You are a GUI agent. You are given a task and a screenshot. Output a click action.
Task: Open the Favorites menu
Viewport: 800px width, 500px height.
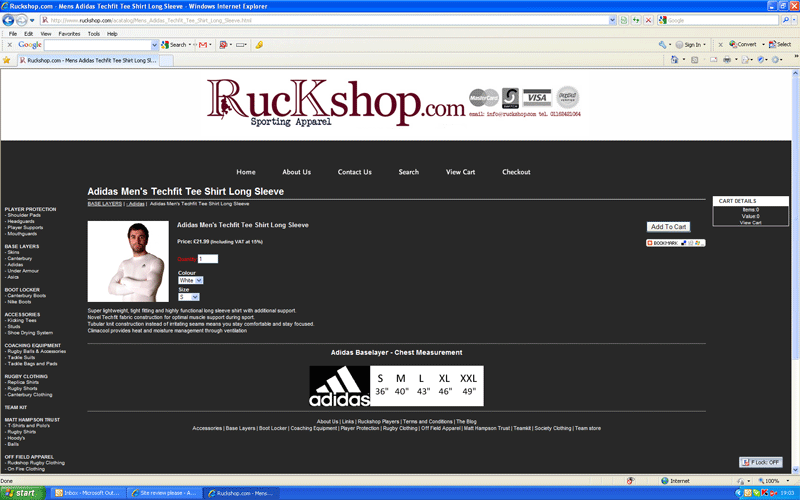(69, 34)
